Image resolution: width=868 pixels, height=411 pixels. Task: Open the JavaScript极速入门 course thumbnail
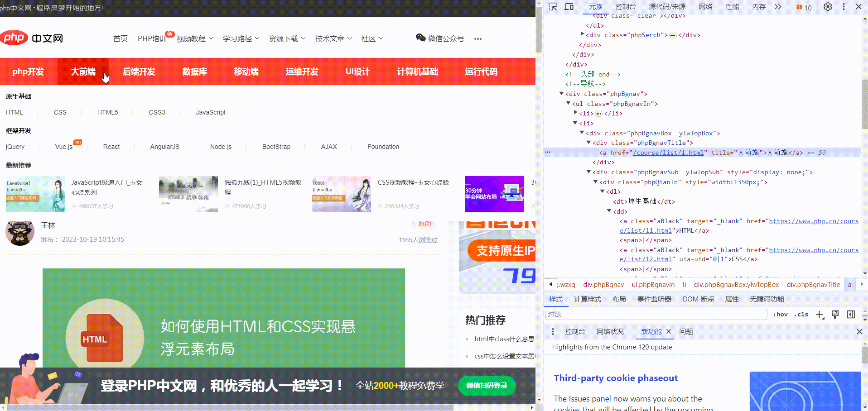pyautogui.click(x=35, y=194)
